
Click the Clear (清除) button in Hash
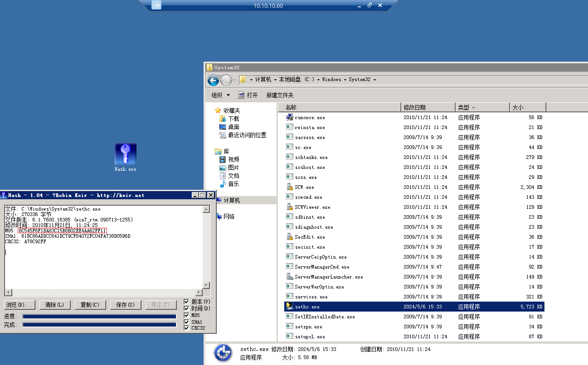pos(54,305)
